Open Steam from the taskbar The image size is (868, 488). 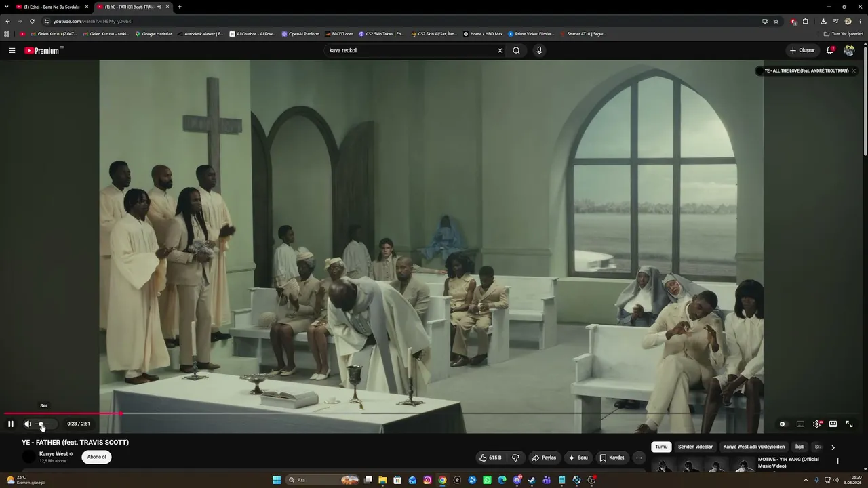pos(532,481)
